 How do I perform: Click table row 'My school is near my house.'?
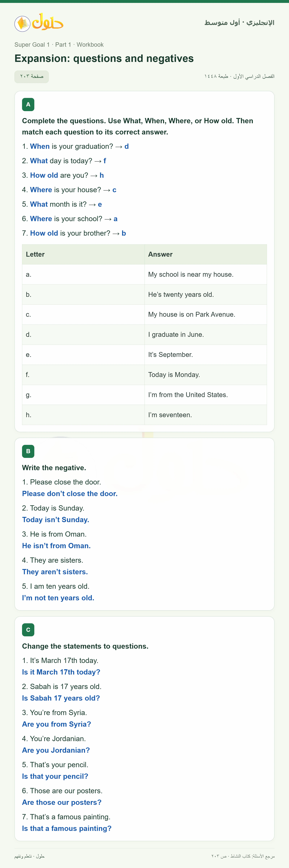coord(144,275)
